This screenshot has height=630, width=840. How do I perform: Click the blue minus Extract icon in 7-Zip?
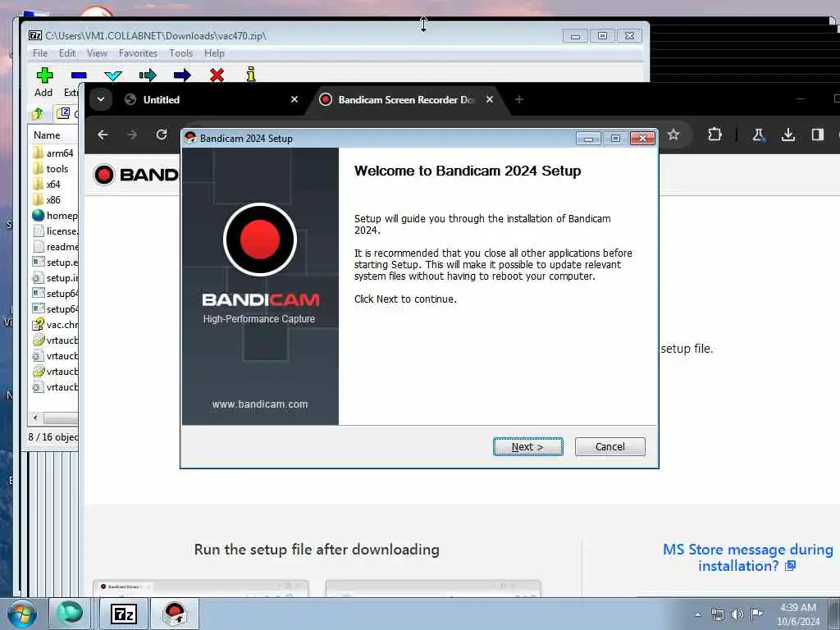(x=78, y=75)
